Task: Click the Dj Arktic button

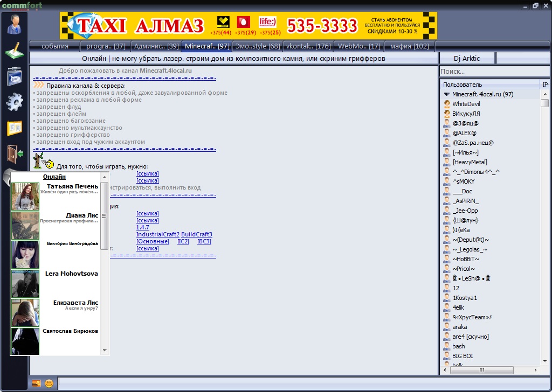Action: point(467,58)
